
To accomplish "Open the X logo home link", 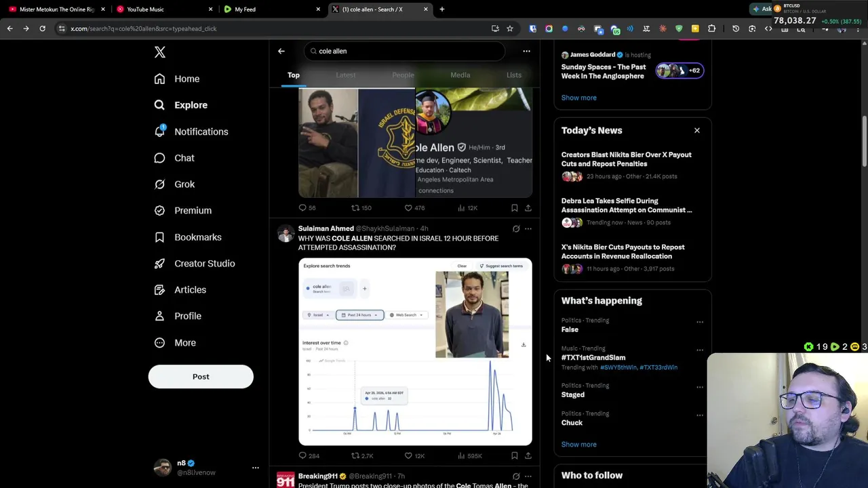I will point(159,52).
